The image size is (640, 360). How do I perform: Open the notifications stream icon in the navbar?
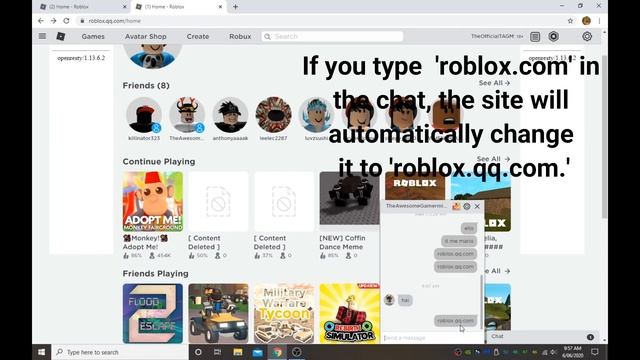click(535, 37)
